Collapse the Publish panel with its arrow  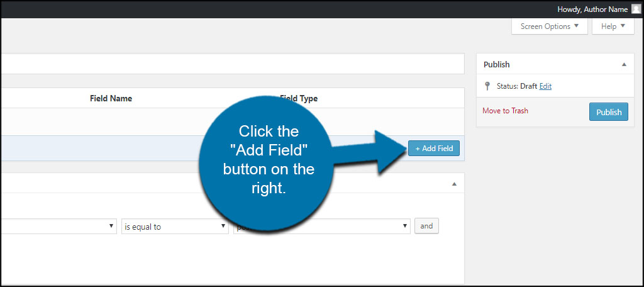(x=624, y=64)
